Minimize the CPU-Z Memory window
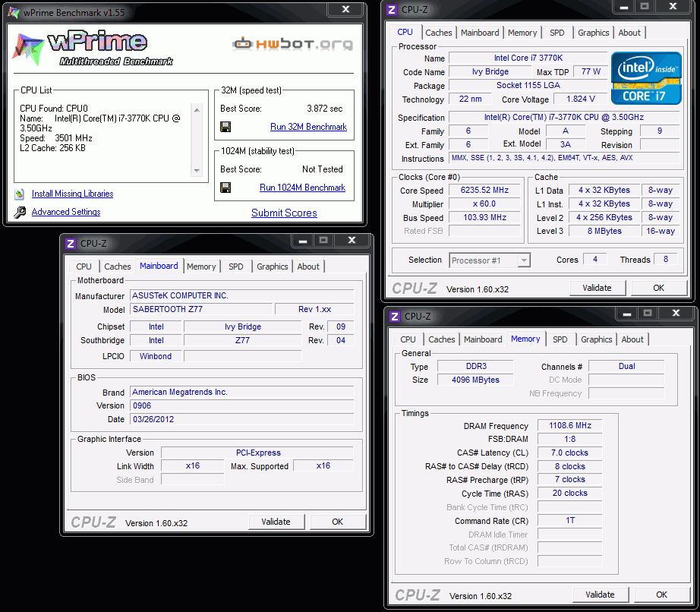The height and width of the screenshot is (612, 700). click(627, 314)
